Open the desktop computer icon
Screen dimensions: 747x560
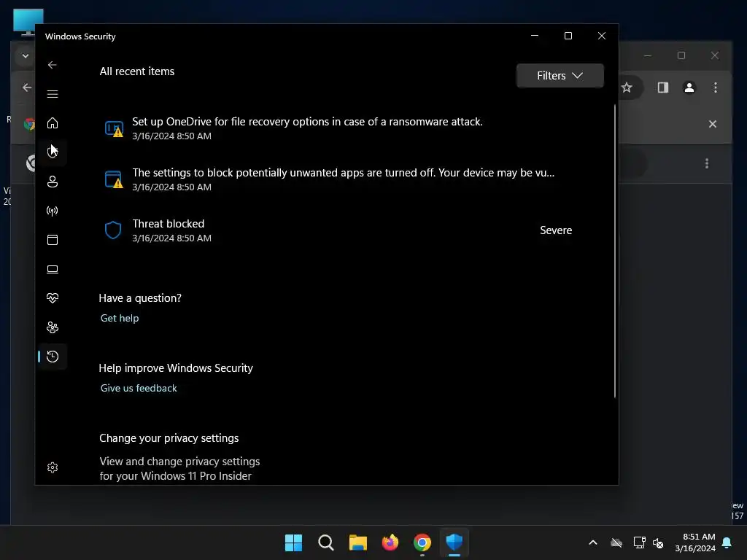(28, 22)
